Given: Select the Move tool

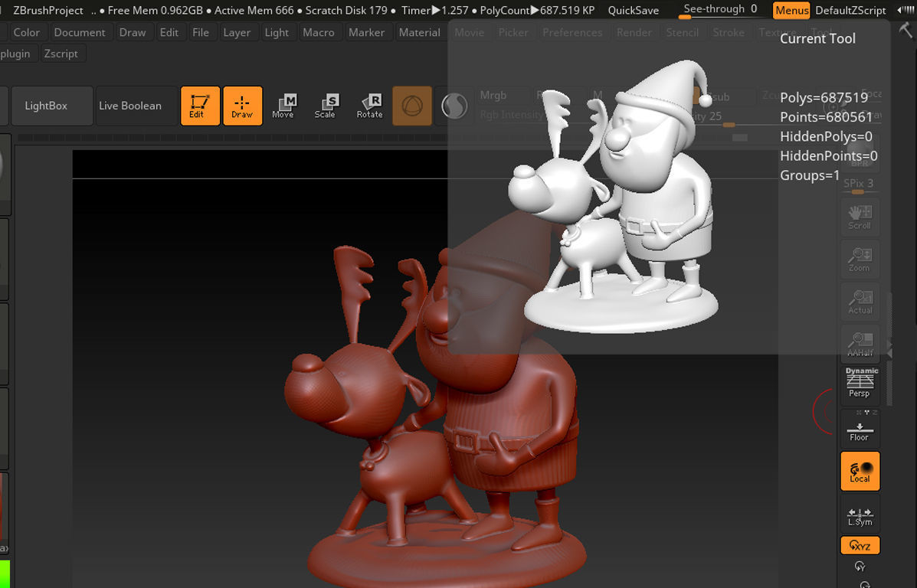Looking at the screenshot, I should (283, 106).
